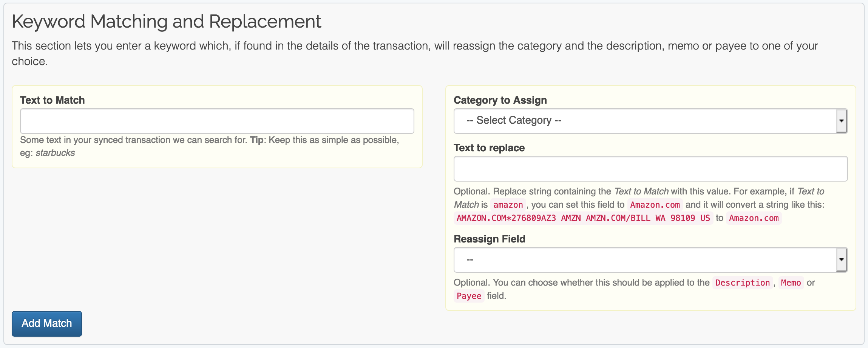Click the arrow on the Reassign Field select
Image resolution: width=868 pixels, height=348 pixels.
coord(841,260)
